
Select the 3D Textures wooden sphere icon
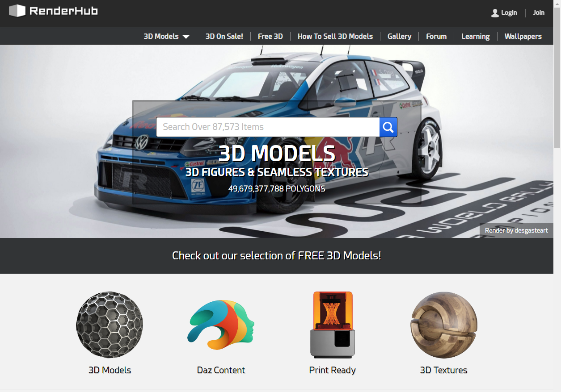(x=443, y=325)
